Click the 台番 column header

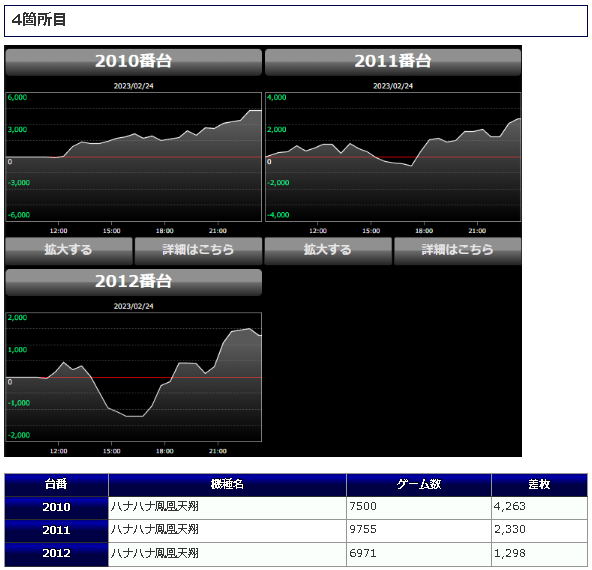click(56, 485)
